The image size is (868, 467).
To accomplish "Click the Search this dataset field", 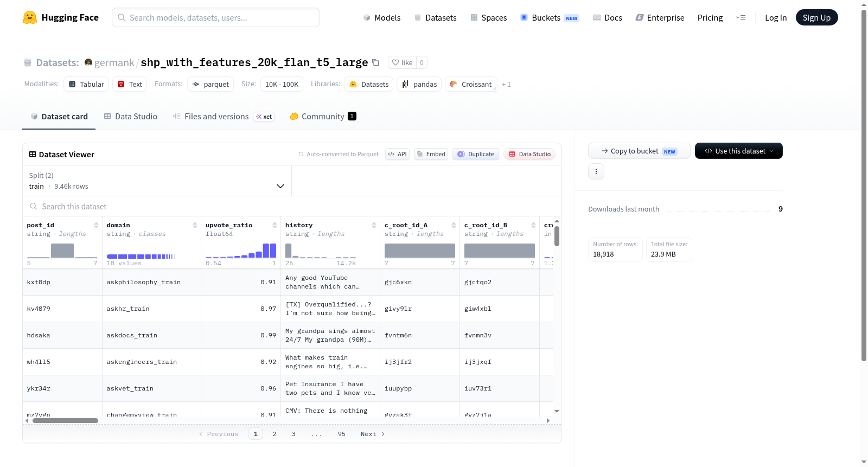I will (292, 206).
